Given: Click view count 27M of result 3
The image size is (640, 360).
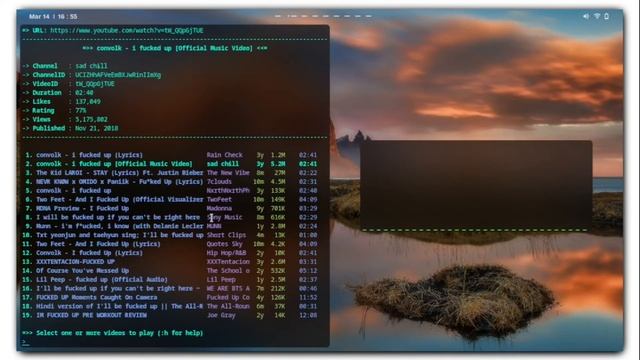Looking at the screenshot, I should coord(280,173).
